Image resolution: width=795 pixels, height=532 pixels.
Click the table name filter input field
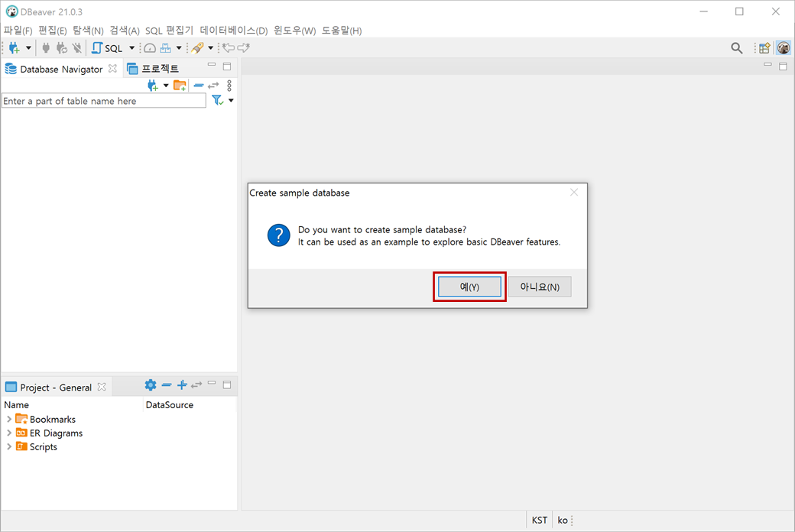click(x=104, y=101)
